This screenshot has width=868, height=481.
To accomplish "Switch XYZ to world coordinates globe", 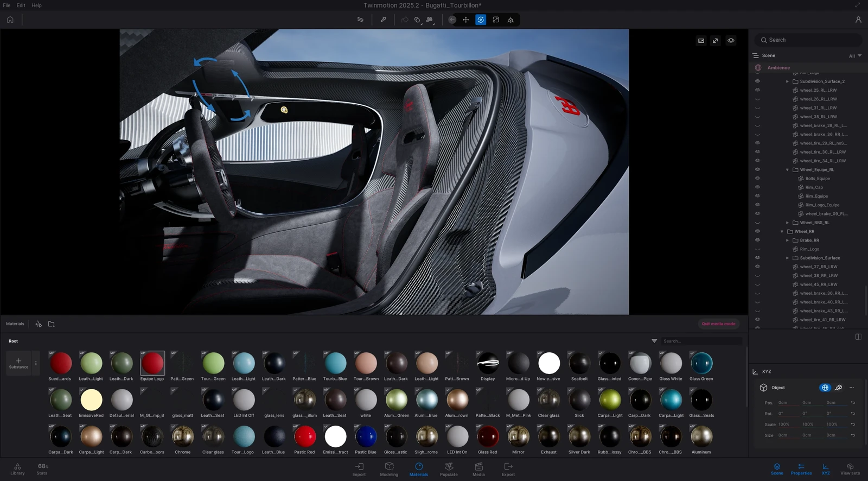I will pyautogui.click(x=825, y=388).
